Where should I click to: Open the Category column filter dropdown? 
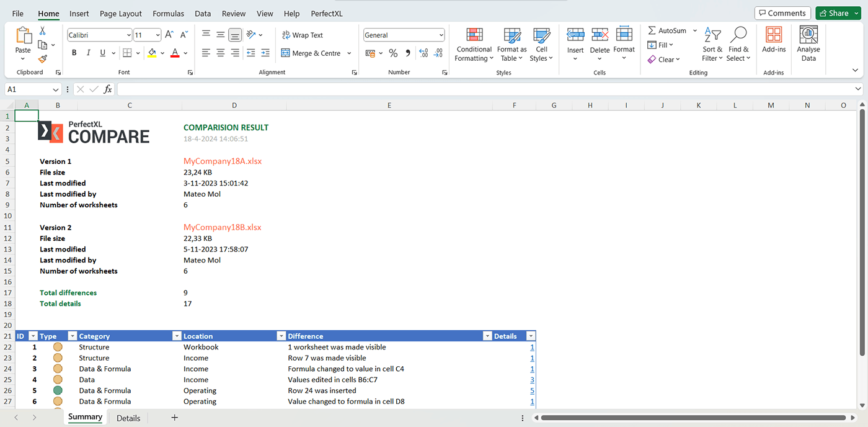[x=177, y=336]
